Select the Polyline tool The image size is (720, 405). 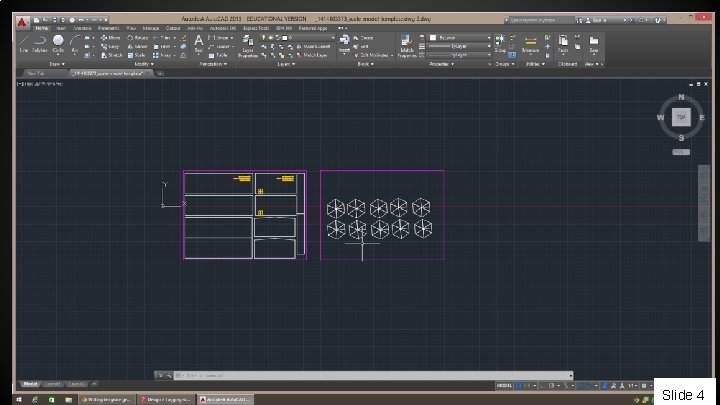tap(40, 41)
